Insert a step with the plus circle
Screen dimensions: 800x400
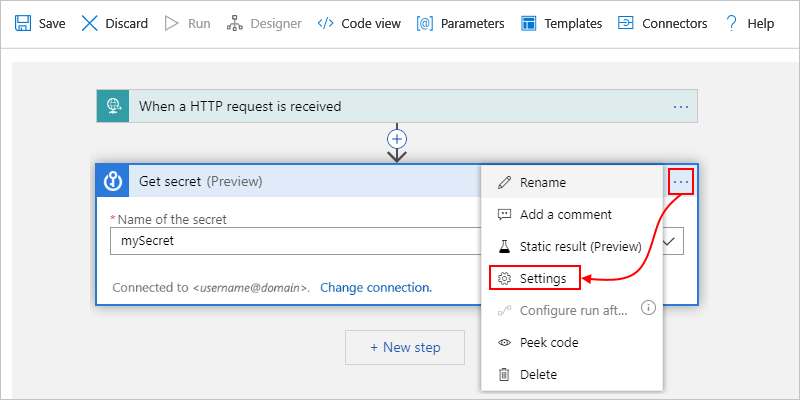point(398,139)
